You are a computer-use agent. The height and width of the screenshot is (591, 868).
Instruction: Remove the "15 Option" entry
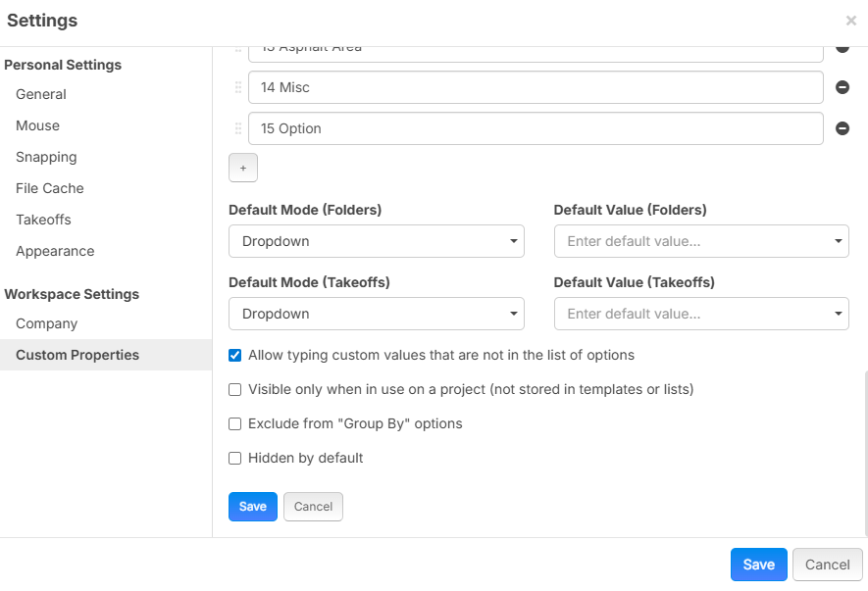tap(842, 128)
